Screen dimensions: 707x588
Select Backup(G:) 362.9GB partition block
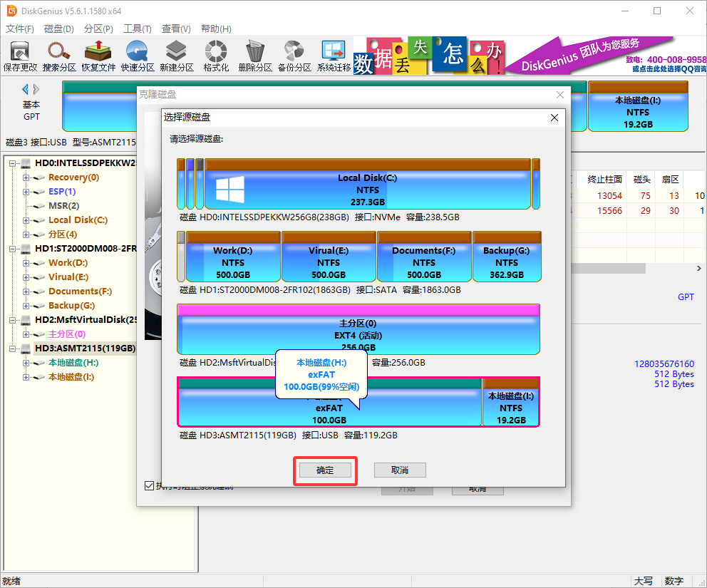coord(507,257)
